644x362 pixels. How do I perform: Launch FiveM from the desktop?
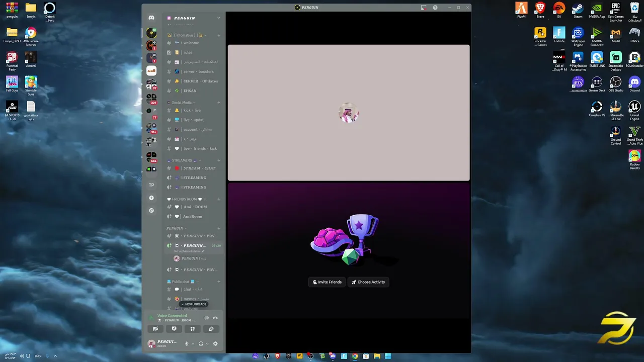tap(521, 10)
